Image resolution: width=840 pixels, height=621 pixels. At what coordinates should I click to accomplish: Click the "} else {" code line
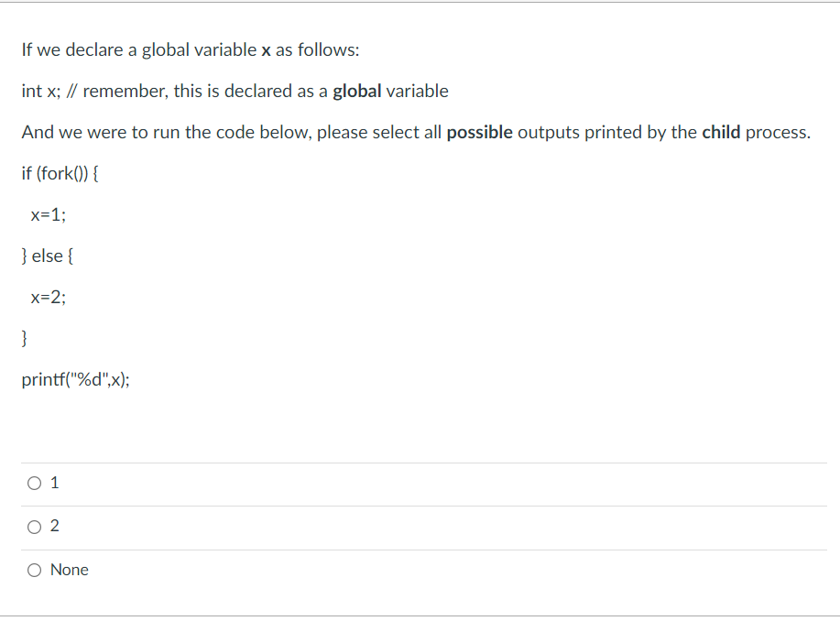[x=47, y=256]
